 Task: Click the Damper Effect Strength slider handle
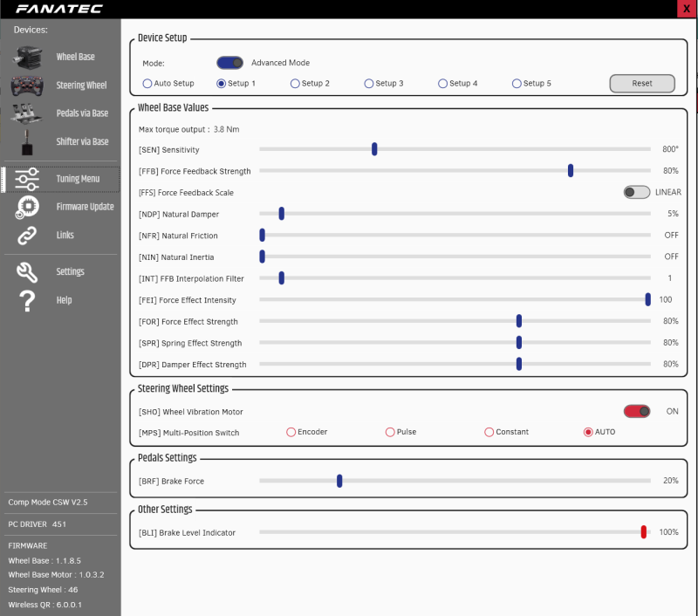coord(519,364)
